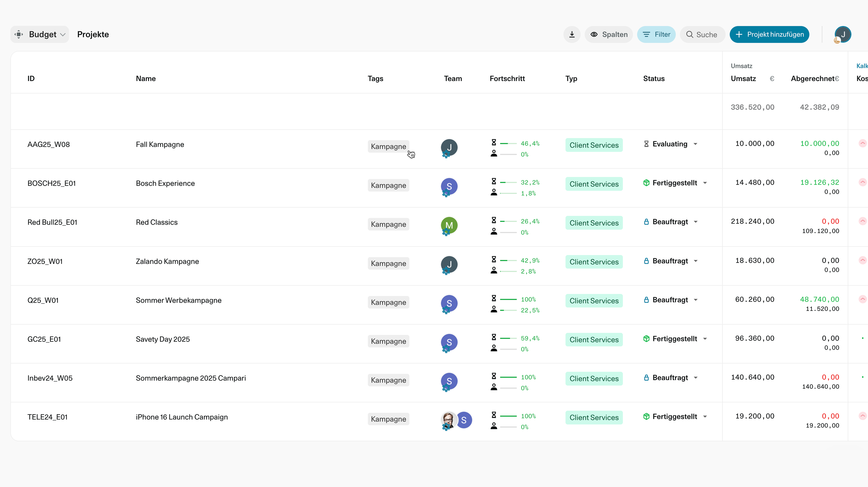Sort by the ID column header
This screenshot has width=868, height=487.
[31, 78]
